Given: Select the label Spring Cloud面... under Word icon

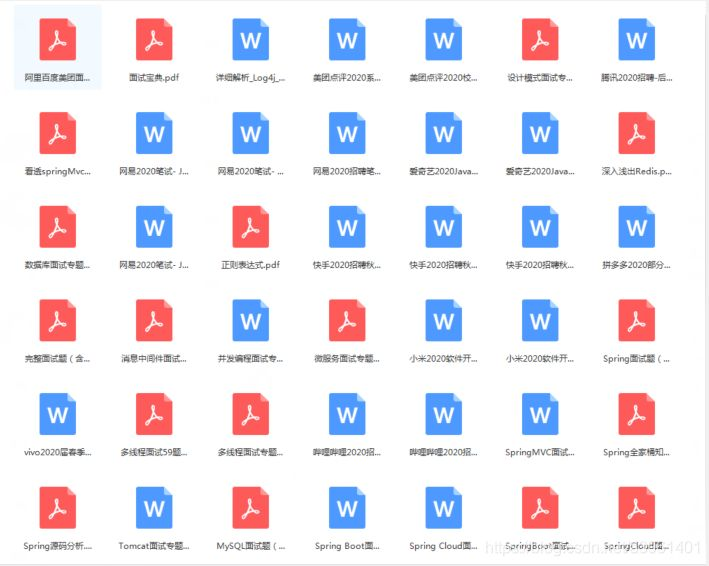Looking at the screenshot, I should tap(444, 546).
